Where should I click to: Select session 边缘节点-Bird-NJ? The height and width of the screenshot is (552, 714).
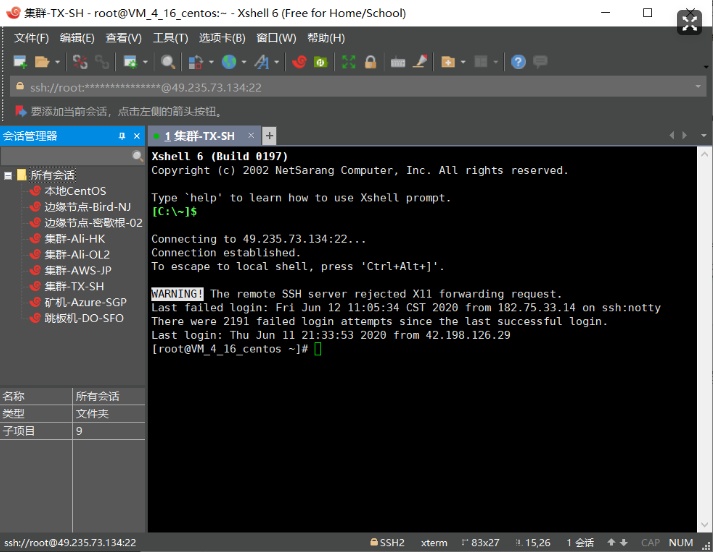point(87,207)
